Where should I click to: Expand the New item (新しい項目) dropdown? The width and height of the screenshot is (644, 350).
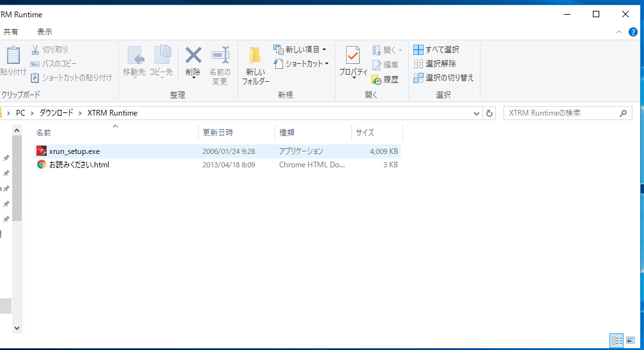[300, 50]
